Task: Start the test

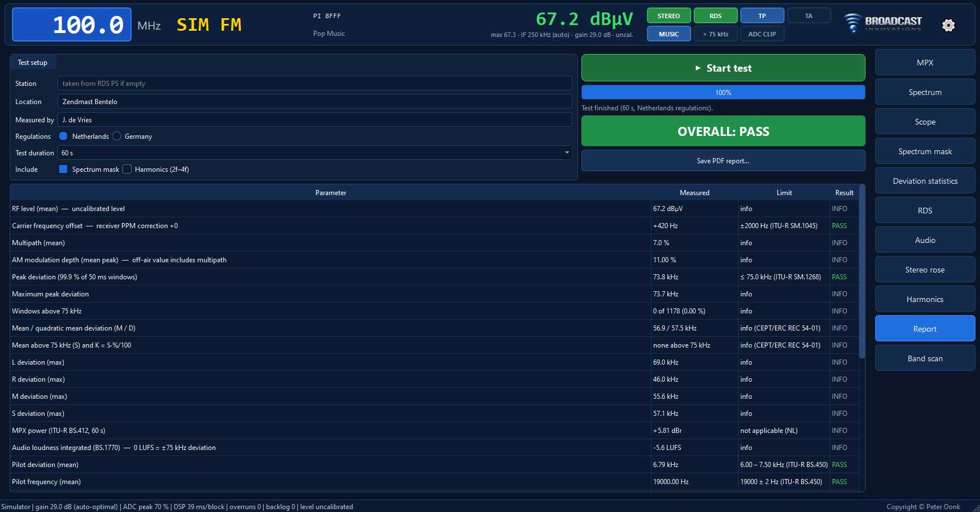Action: (723, 68)
